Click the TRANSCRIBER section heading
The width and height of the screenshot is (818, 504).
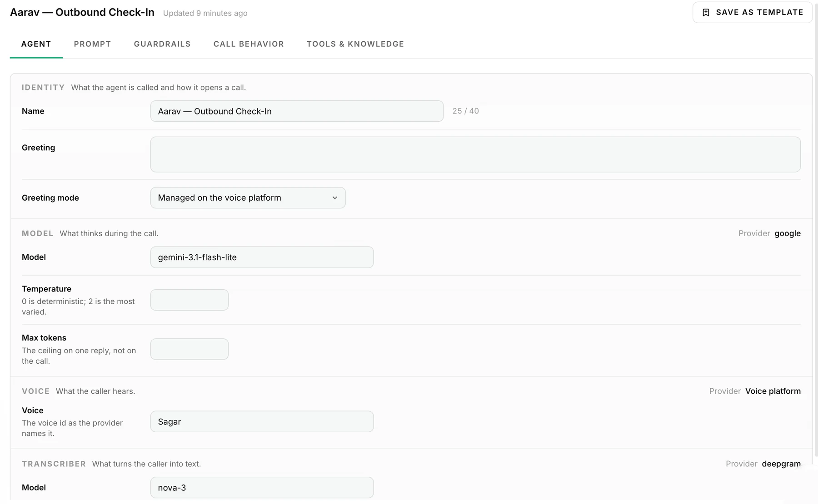(54, 464)
